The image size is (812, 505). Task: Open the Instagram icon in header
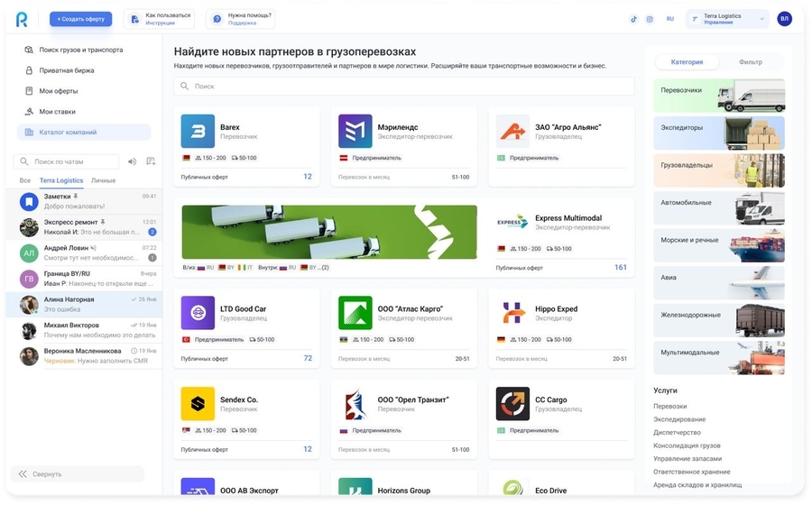[650, 19]
